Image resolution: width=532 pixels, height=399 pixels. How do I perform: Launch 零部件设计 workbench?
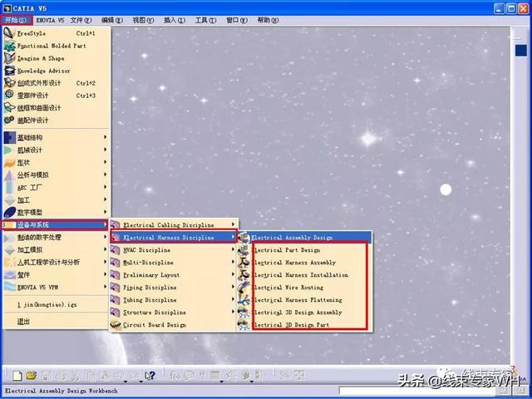tap(57, 96)
